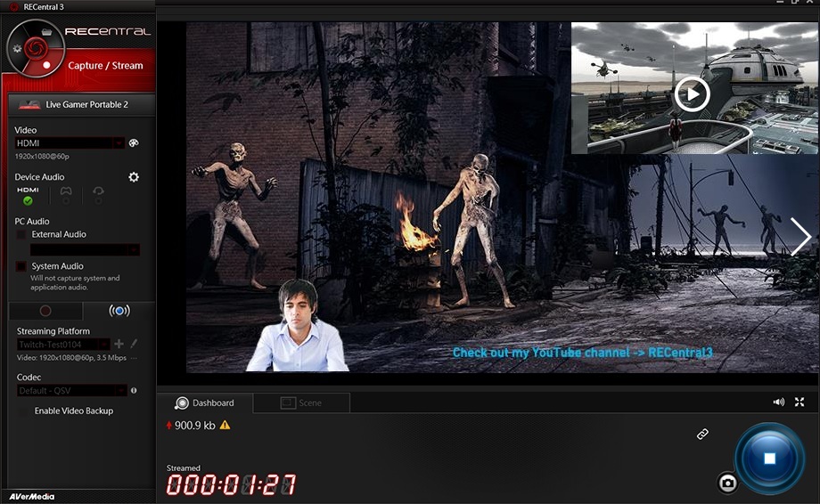Click the 1920x1080@60p resolution text
Viewport: 820px width, 504px height.
pos(42,156)
